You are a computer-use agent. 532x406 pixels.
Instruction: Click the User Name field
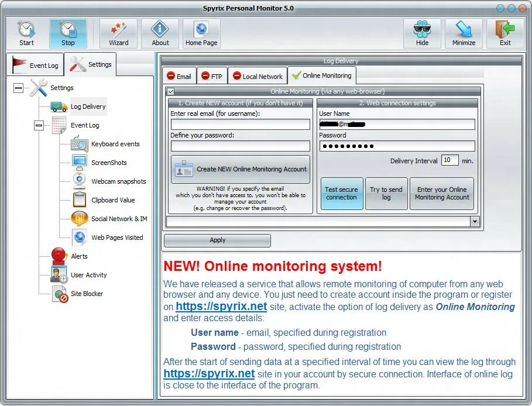point(397,124)
